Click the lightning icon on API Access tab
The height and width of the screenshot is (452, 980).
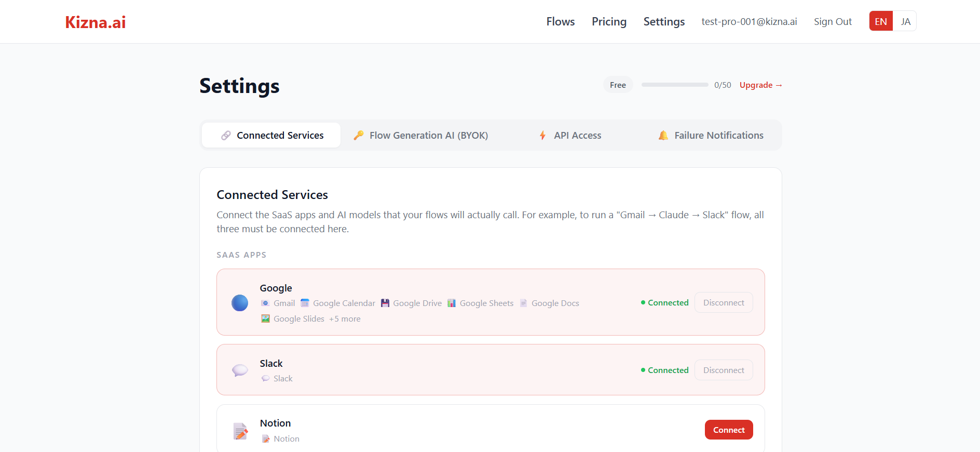pos(543,135)
